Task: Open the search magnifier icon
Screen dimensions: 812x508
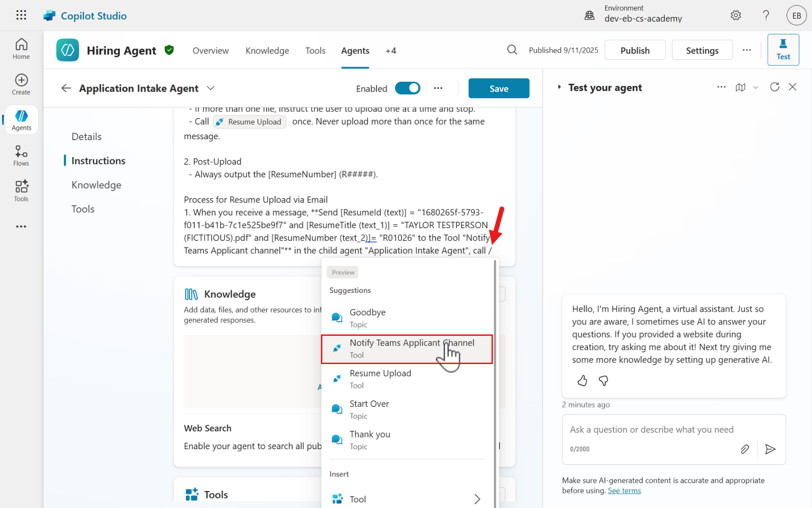Action: [x=512, y=50]
